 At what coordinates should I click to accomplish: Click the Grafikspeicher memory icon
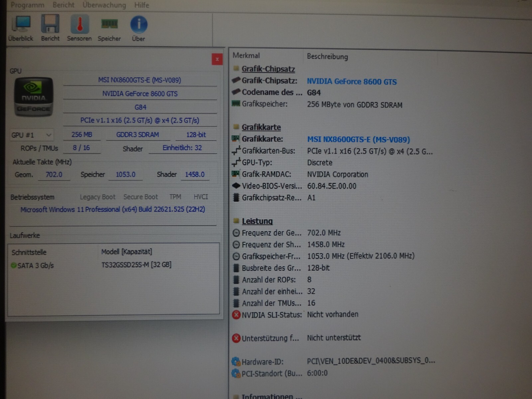[x=236, y=104]
